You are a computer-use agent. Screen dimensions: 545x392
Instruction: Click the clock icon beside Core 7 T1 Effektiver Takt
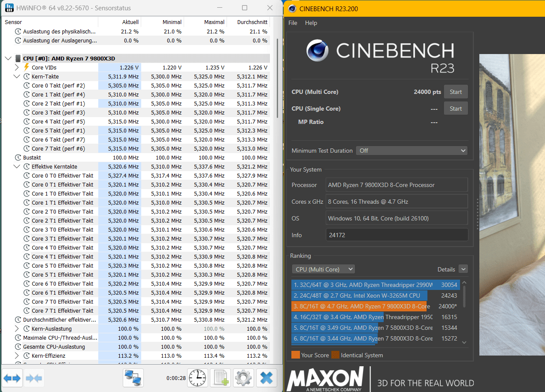27,311
